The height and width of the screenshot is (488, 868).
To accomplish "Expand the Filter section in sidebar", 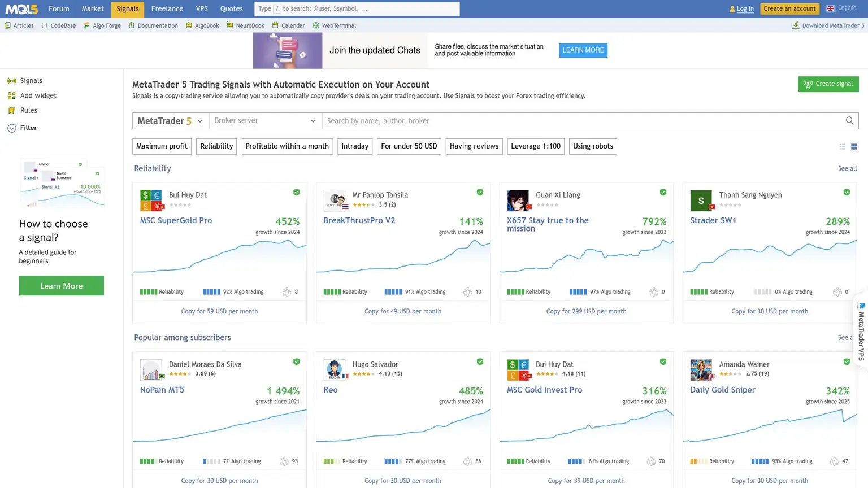I will coord(23,128).
